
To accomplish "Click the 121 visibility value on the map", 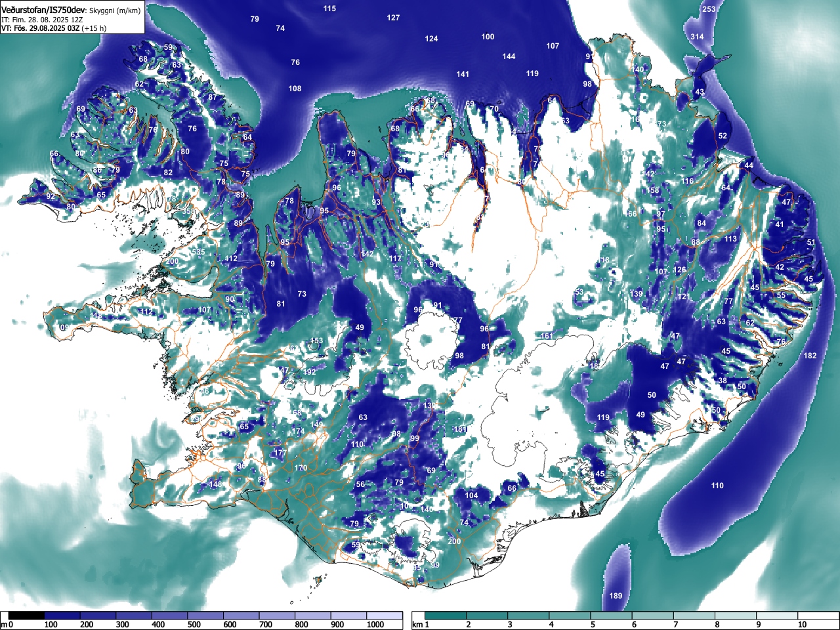I will point(683,297).
